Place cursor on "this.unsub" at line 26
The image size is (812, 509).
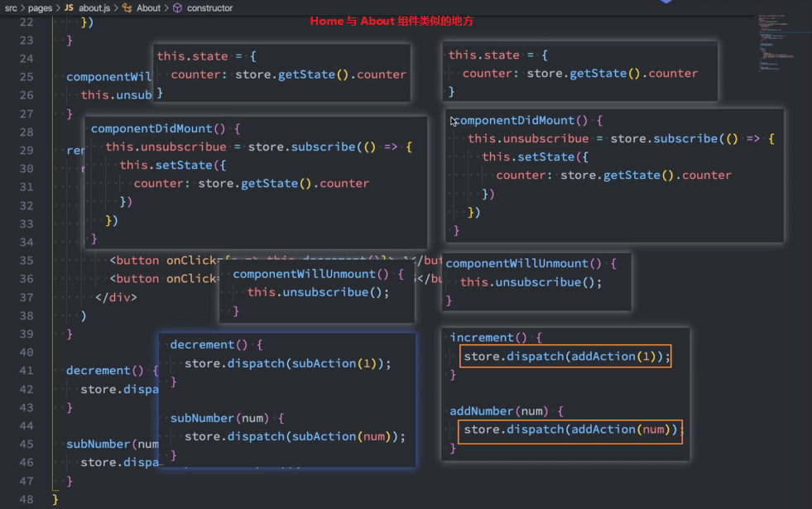click(116, 94)
